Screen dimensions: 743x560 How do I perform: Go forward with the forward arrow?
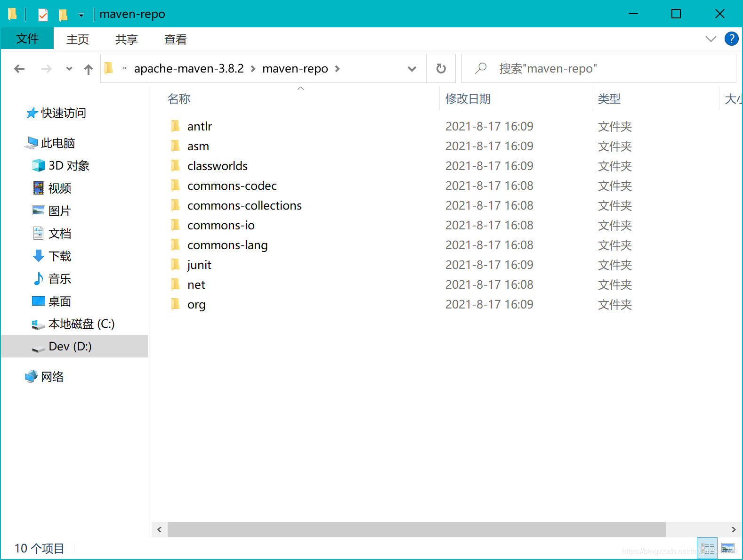pyautogui.click(x=46, y=69)
